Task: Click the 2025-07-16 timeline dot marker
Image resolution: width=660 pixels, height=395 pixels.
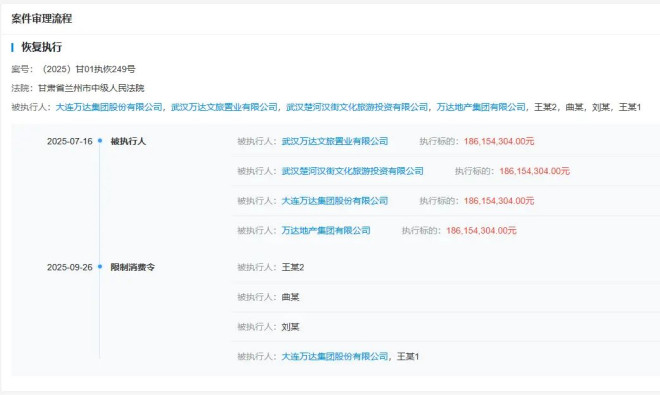Action: (x=100, y=141)
